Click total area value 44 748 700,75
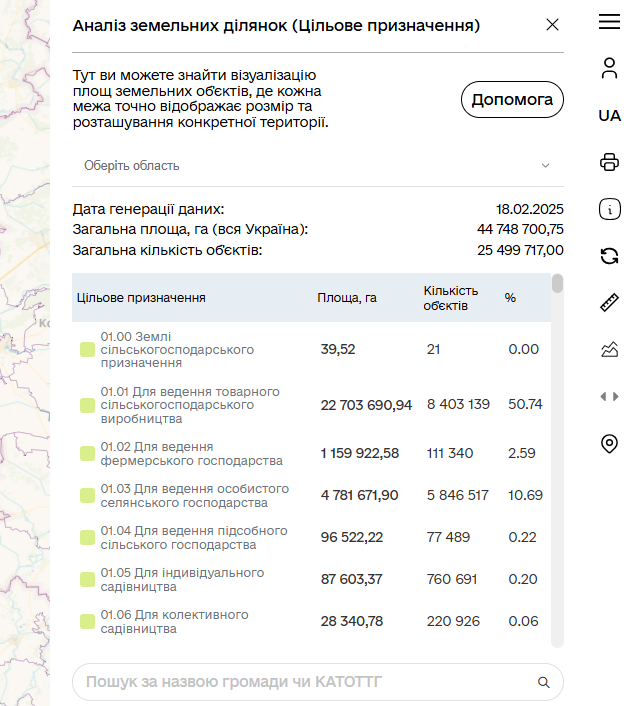This screenshot has height=706, width=629. point(520,229)
